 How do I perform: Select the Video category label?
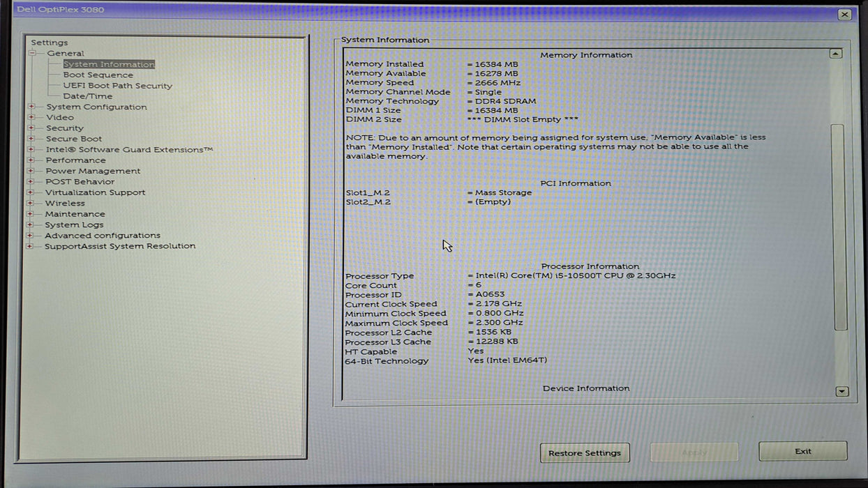coord(60,118)
